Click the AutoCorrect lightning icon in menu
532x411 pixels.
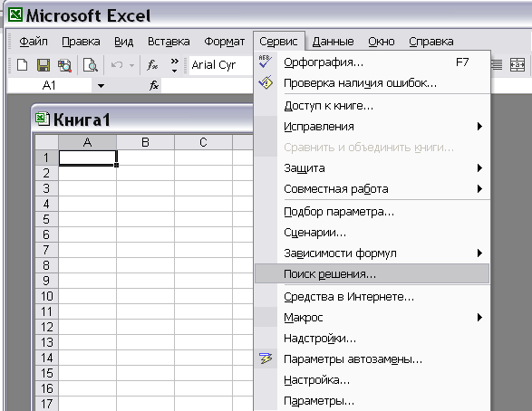pos(266,358)
